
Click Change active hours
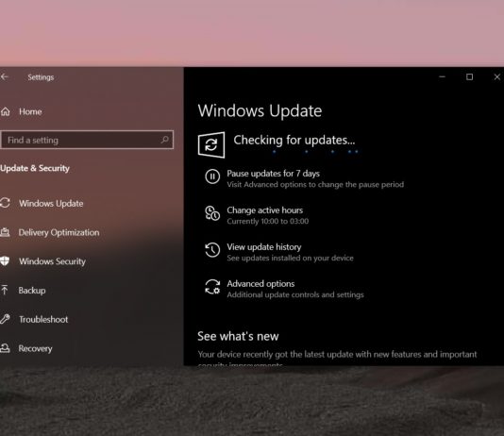click(x=265, y=210)
